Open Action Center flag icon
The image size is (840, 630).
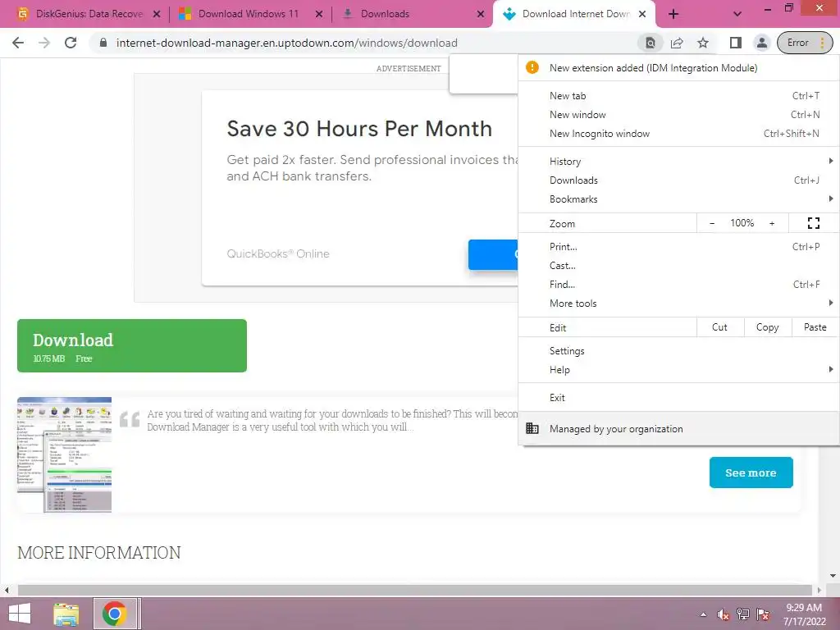[x=763, y=614]
